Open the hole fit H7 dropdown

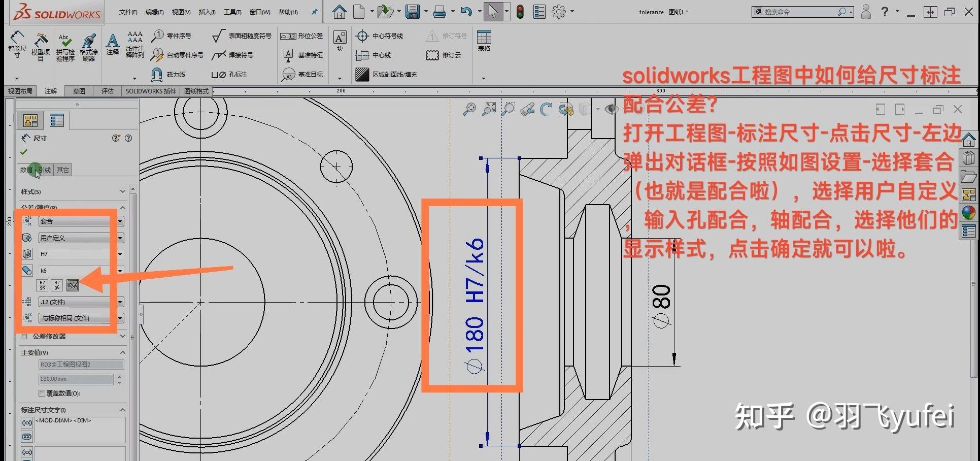(81, 254)
